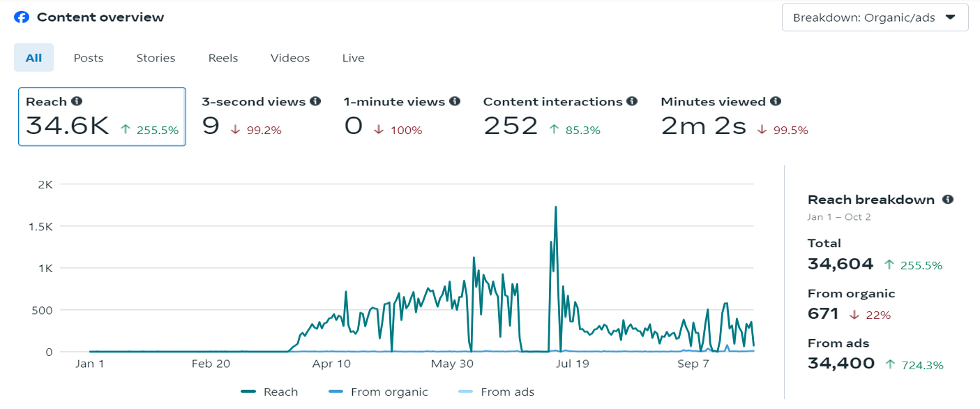This screenshot has width=980, height=409.
Task: Click the Facebook logo icon
Action: pos(22,17)
